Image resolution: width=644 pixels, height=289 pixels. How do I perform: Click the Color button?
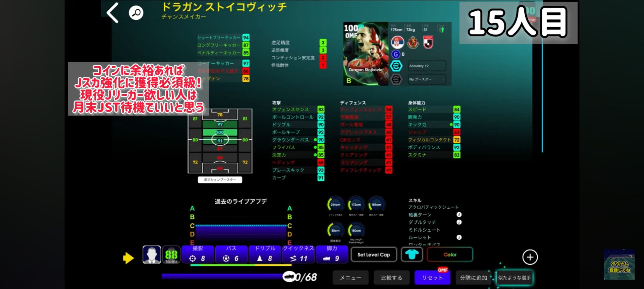[450, 255]
